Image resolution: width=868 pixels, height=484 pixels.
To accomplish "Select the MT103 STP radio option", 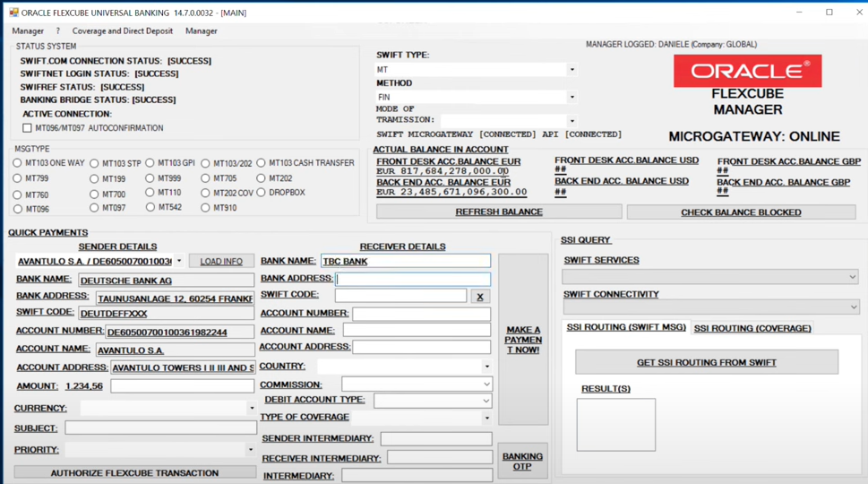I will click(94, 163).
